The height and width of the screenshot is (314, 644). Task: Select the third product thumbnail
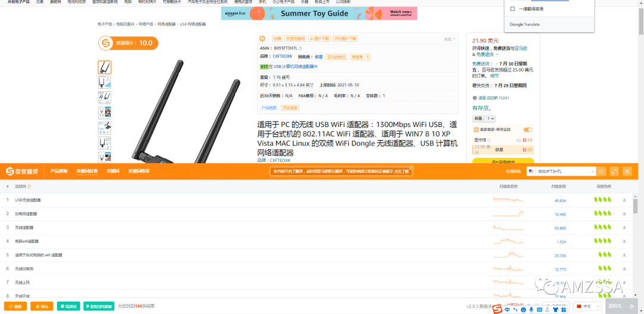[105, 98]
